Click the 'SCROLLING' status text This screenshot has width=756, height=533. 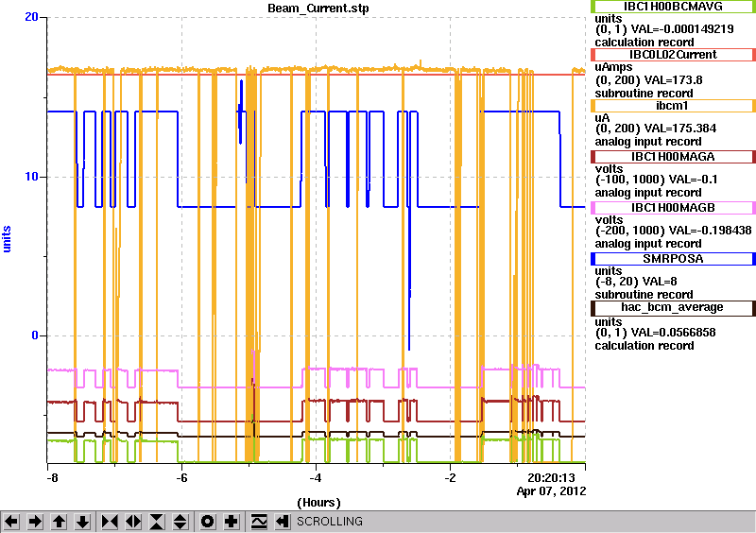pyautogui.click(x=329, y=522)
